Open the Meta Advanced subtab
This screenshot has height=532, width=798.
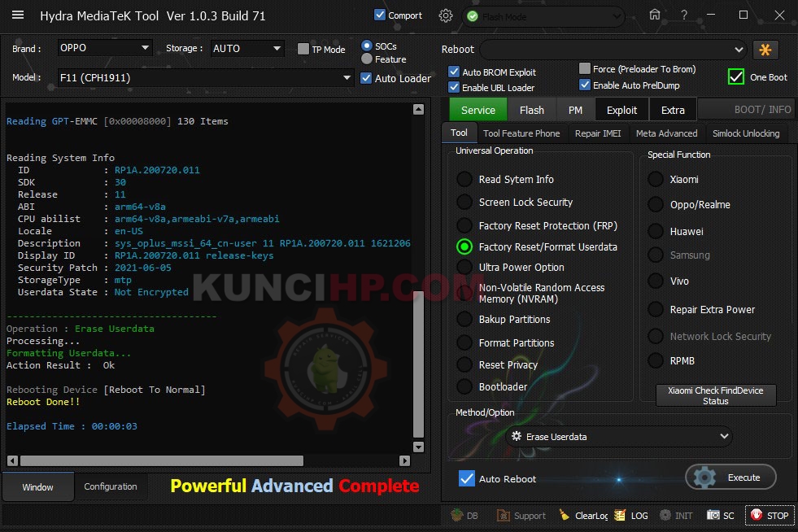pyautogui.click(x=667, y=133)
